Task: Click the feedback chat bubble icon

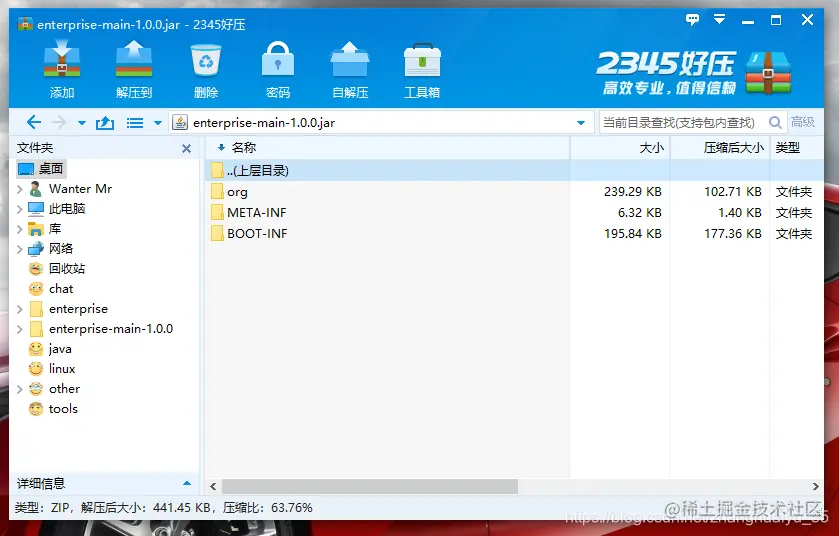Action: click(692, 20)
